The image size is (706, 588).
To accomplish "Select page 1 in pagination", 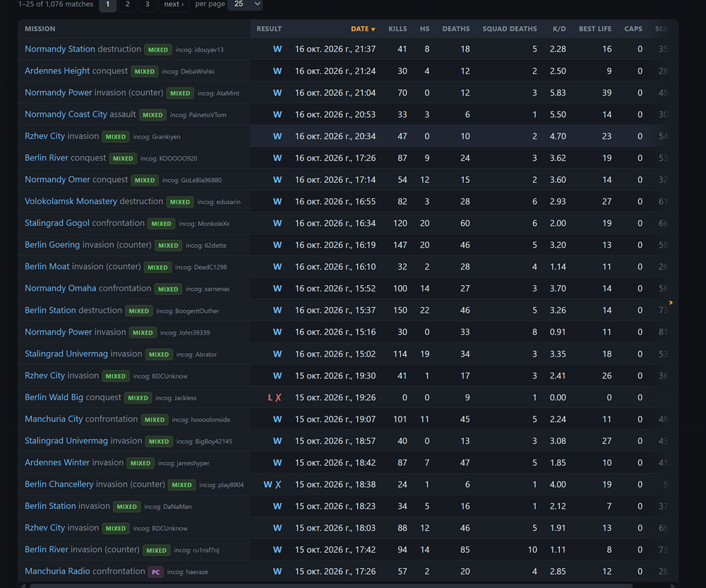I will tap(107, 4).
